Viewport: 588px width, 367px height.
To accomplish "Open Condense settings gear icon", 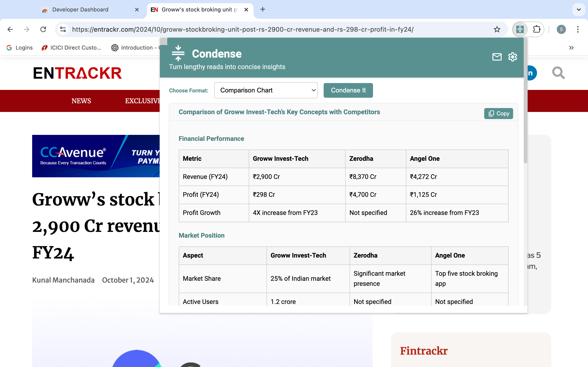I will pos(512,57).
